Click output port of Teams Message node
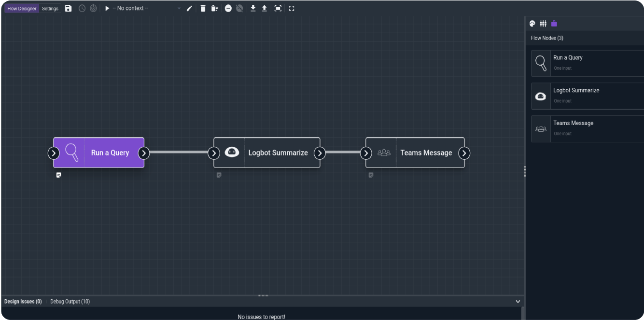Image resolution: width=644 pixels, height=320 pixels. [464, 153]
